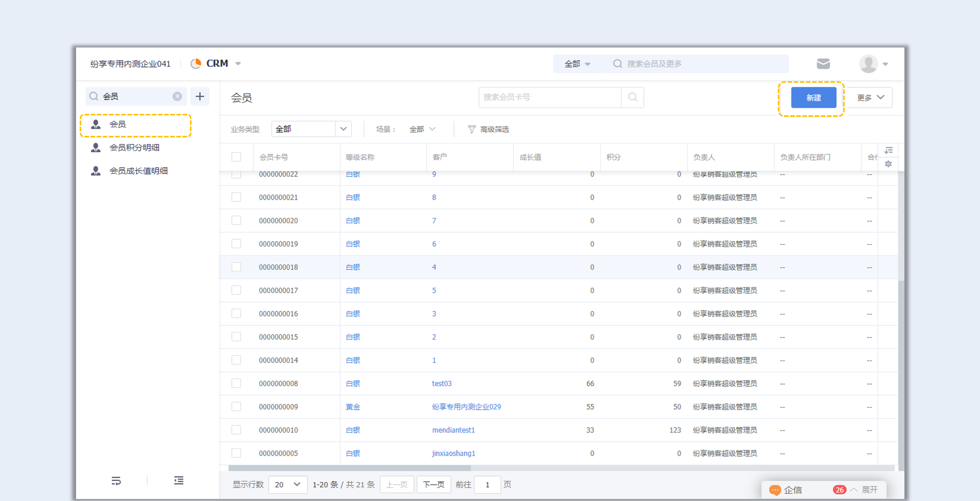Click the sidebar 会员 search field

(136, 97)
